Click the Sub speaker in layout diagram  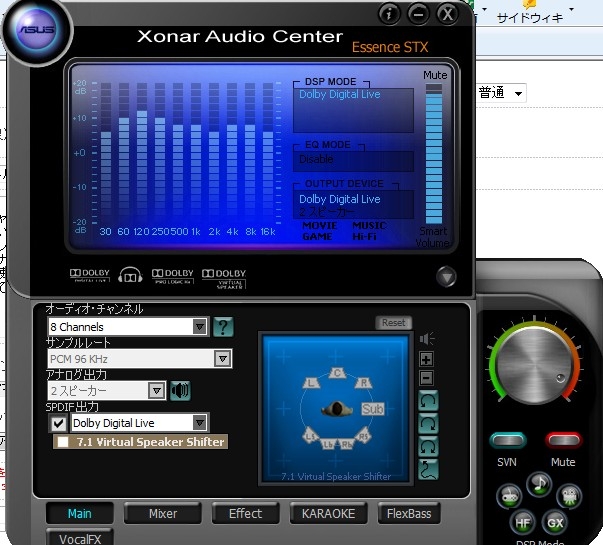coord(373,409)
